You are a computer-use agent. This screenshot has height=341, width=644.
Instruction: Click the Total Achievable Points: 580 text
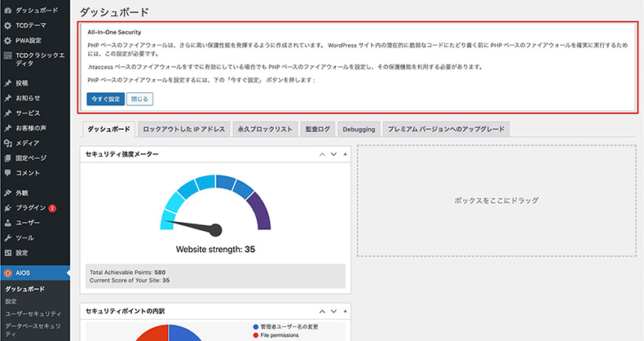(x=128, y=272)
